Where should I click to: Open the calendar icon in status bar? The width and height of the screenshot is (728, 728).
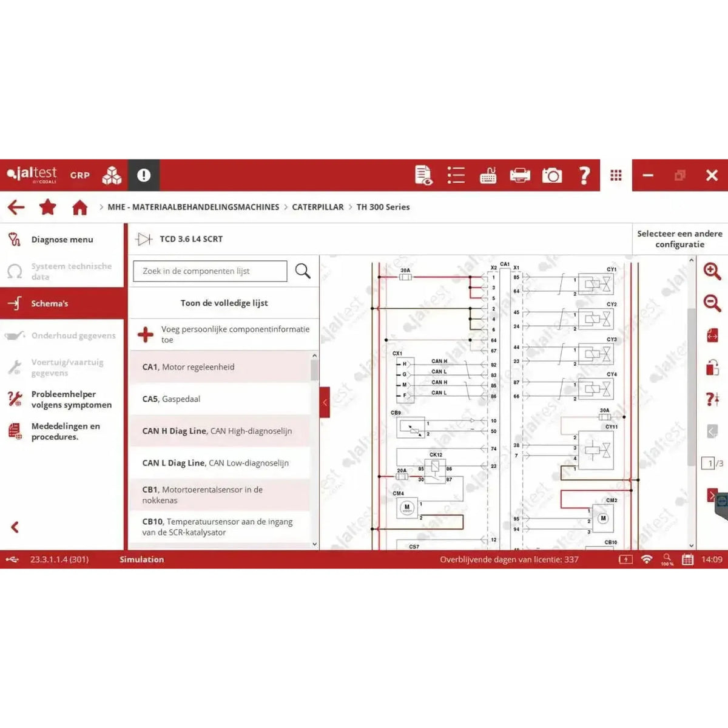pyautogui.click(x=687, y=559)
